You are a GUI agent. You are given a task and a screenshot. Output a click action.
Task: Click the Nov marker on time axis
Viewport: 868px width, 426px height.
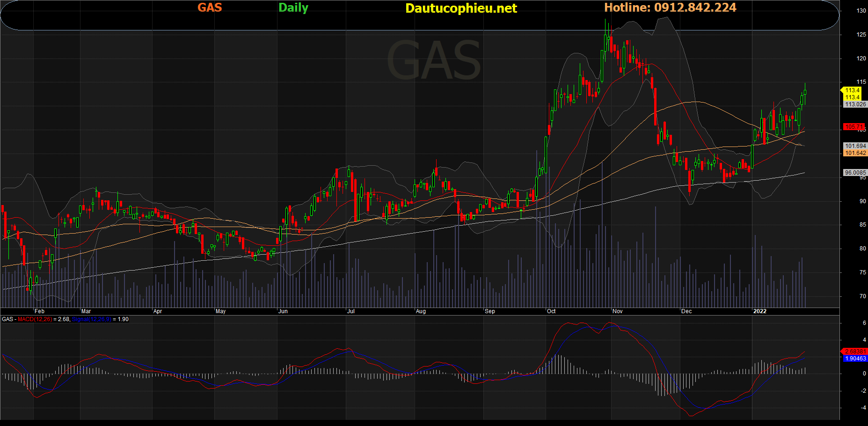click(x=617, y=311)
